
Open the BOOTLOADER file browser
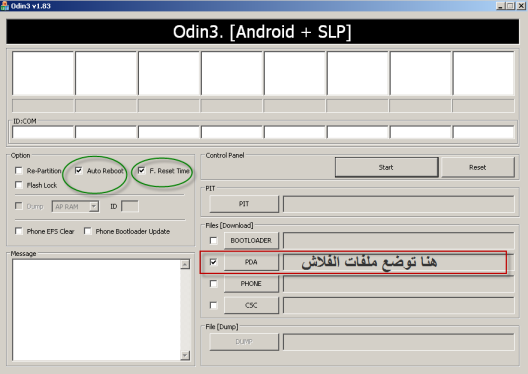251,240
